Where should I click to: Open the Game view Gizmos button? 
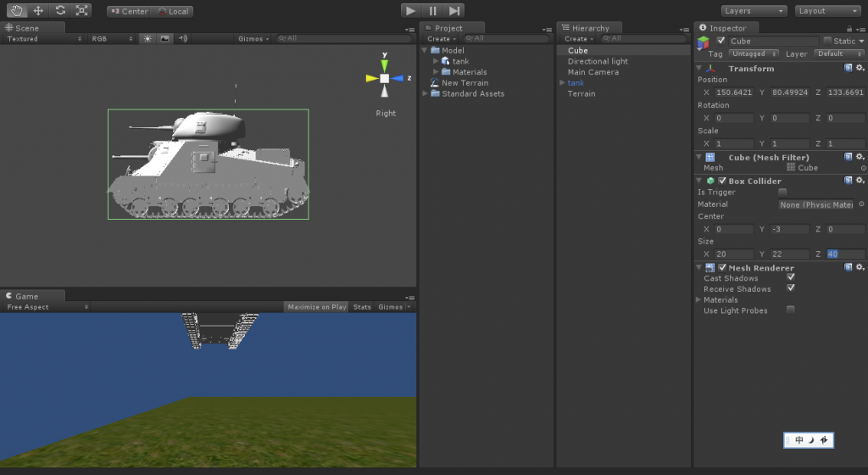[394, 307]
